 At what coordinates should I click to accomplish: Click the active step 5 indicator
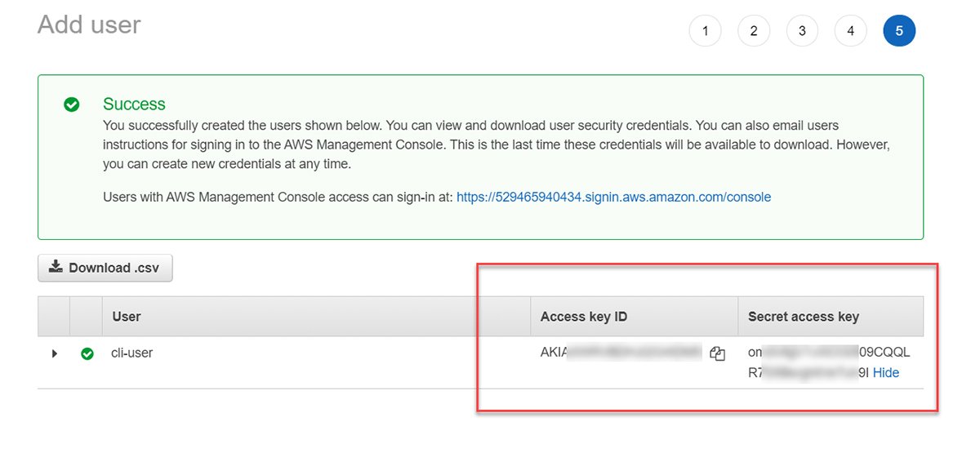(x=899, y=31)
